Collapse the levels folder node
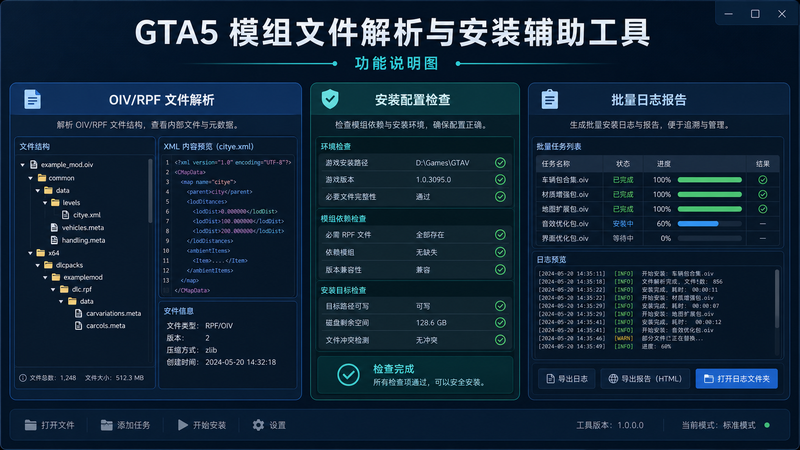The image size is (800, 450). (45, 203)
